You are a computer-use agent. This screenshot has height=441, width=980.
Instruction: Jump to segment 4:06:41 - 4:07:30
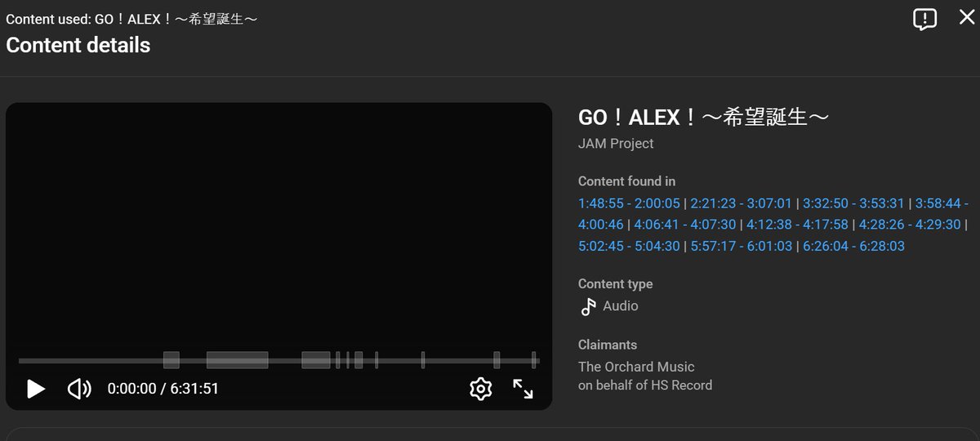point(684,225)
